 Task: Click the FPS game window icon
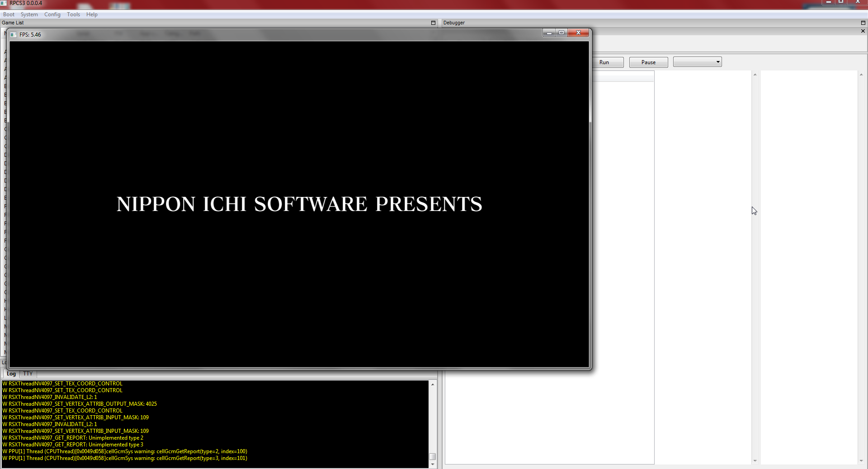14,35
